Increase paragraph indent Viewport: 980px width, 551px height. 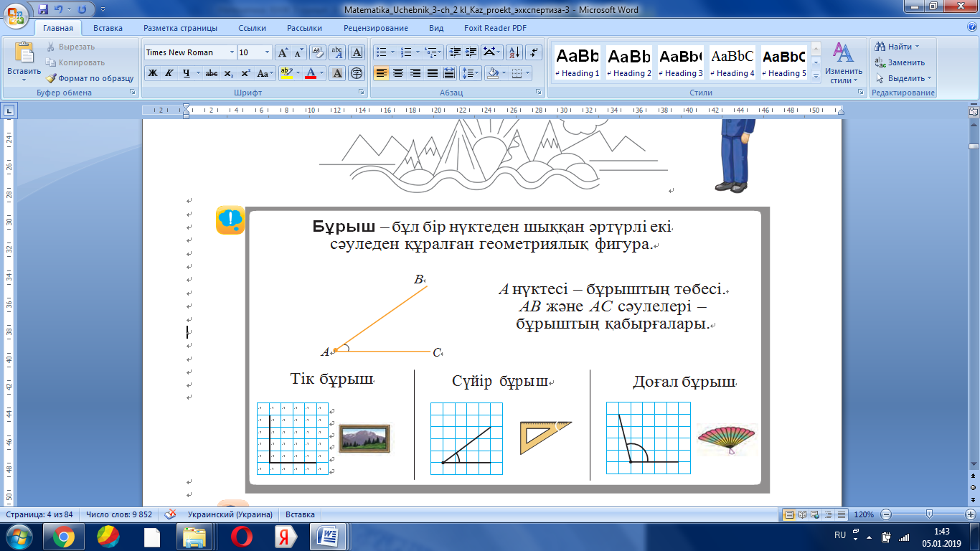pos(471,52)
